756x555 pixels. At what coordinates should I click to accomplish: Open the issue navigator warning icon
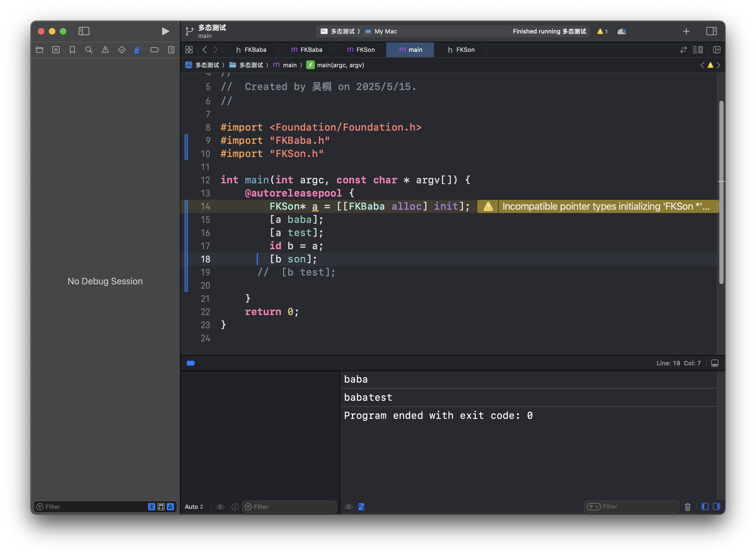pos(105,50)
